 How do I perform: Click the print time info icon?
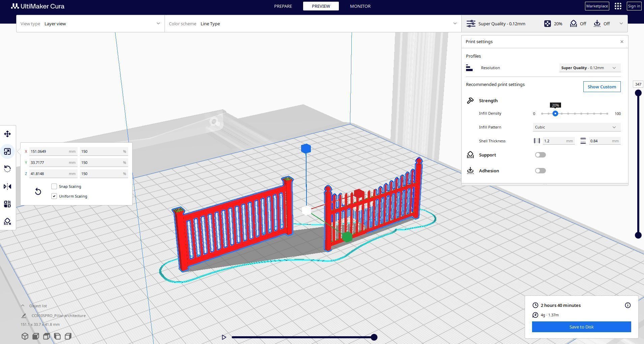tap(628, 305)
